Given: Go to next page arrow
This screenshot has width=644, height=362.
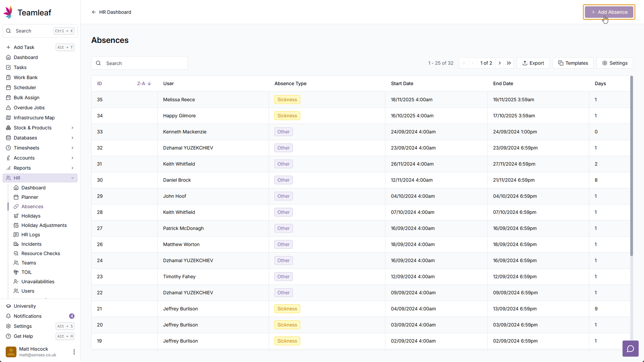Looking at the screenshot, I should click(500, 63).
